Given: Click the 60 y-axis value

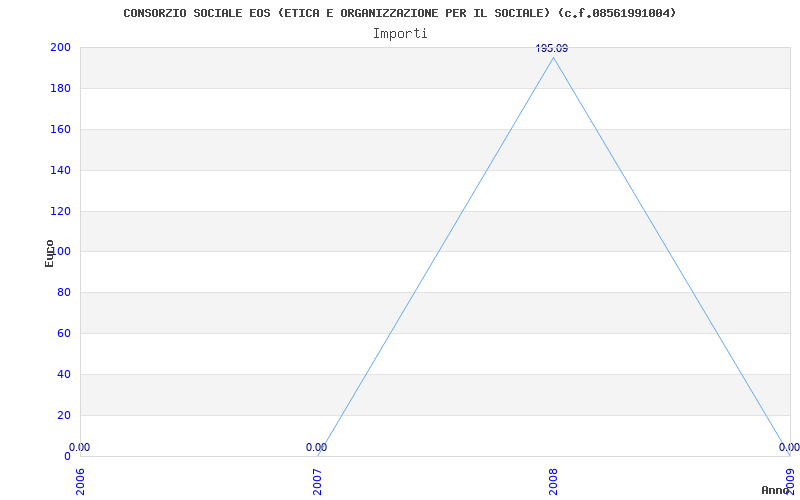Looking at the screenshot, I should (x=64, y=334).
